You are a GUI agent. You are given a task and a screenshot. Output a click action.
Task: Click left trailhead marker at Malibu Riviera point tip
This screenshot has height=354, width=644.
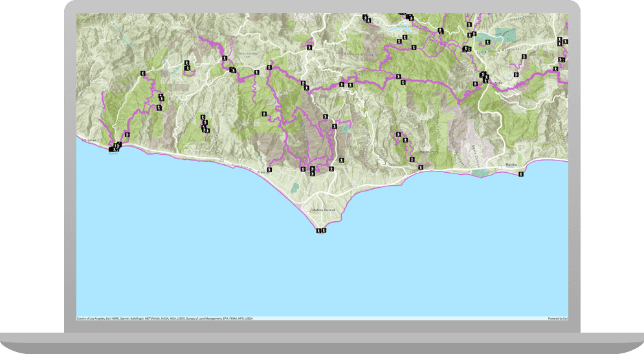318,230
